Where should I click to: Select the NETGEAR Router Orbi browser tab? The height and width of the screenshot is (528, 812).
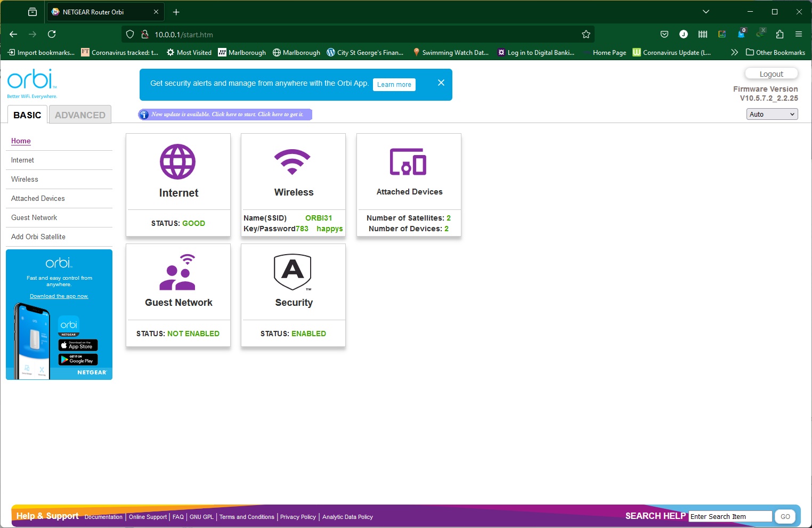105,12
